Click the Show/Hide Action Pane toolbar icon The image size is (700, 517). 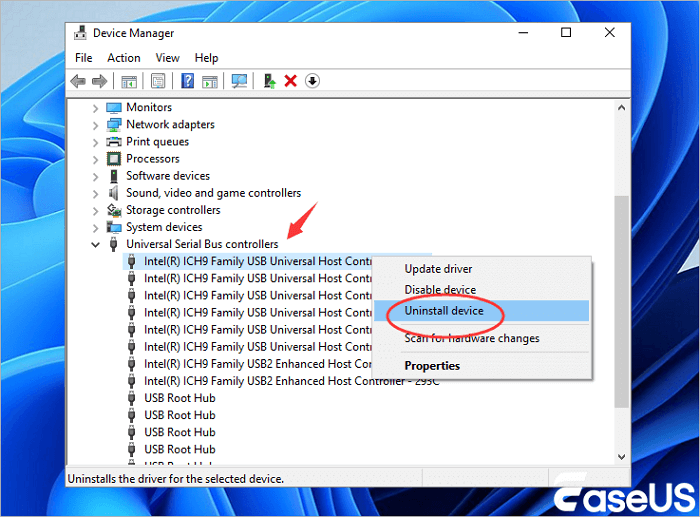coord(210,81)
